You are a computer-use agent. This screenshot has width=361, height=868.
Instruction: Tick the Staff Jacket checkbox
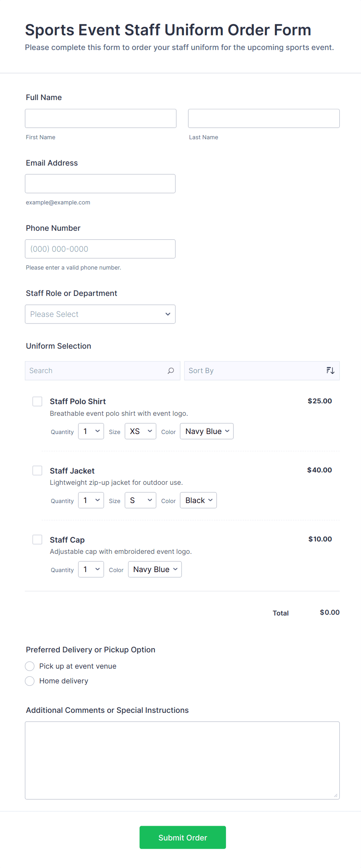point(37,470)
